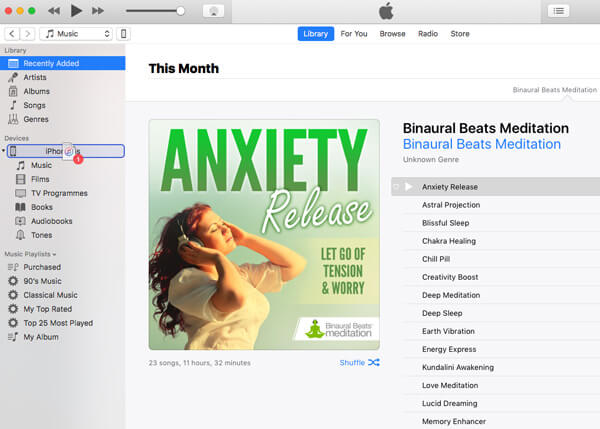Viewport: 600px width, 429px height.
Task: Click the Songs note icon
Action: click(13, 105)
